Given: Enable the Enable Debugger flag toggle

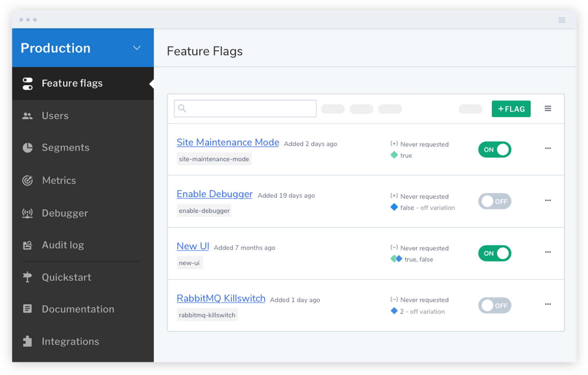Looking at the screenshot, I should coord(495,201).
